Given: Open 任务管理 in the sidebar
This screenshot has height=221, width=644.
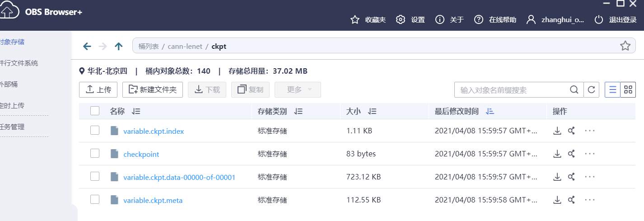Looking at the screenshot, I should click(12, 127).
